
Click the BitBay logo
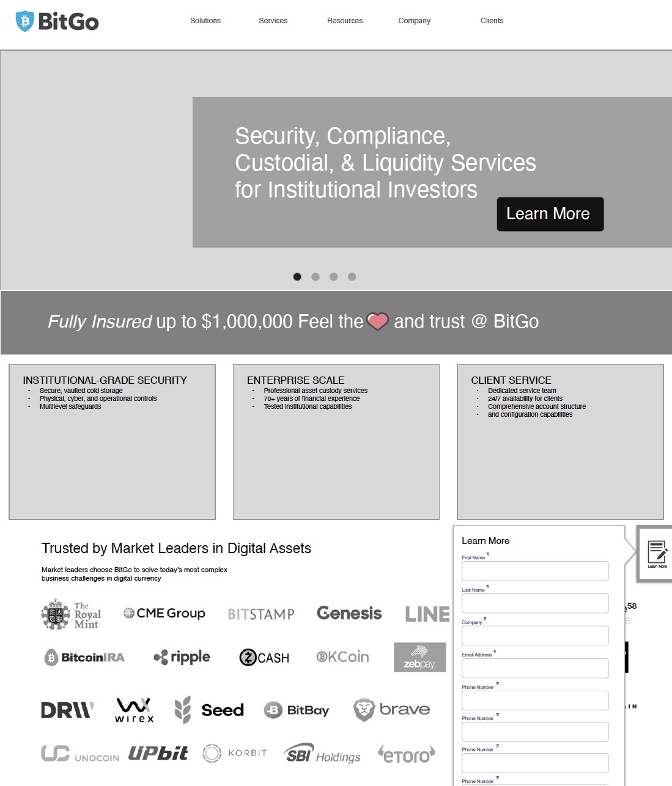pos(297,710)
